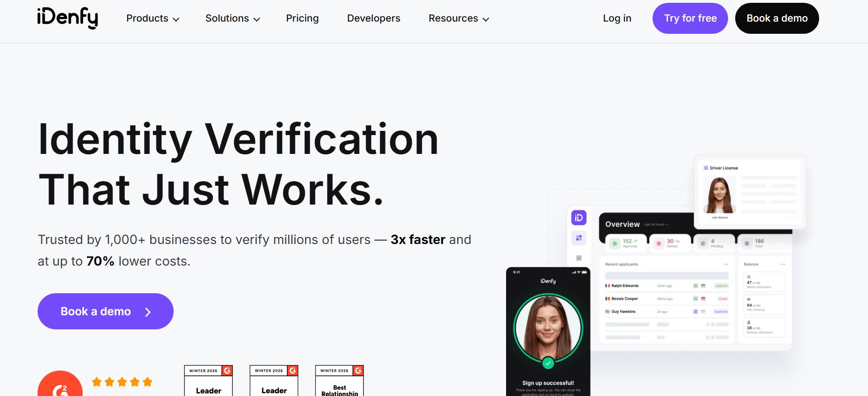This screenshot has width=868, height=396.
Task: Click the green checkmark on phone selfie
Action: (548, 363)
